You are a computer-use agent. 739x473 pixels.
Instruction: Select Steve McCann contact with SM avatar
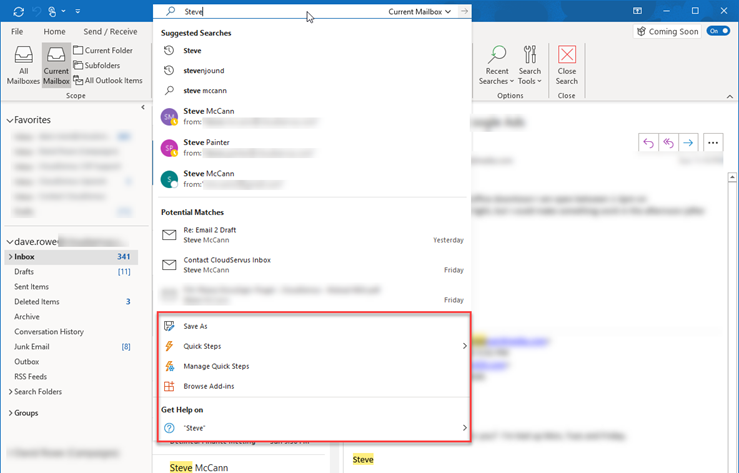(314, 116)
